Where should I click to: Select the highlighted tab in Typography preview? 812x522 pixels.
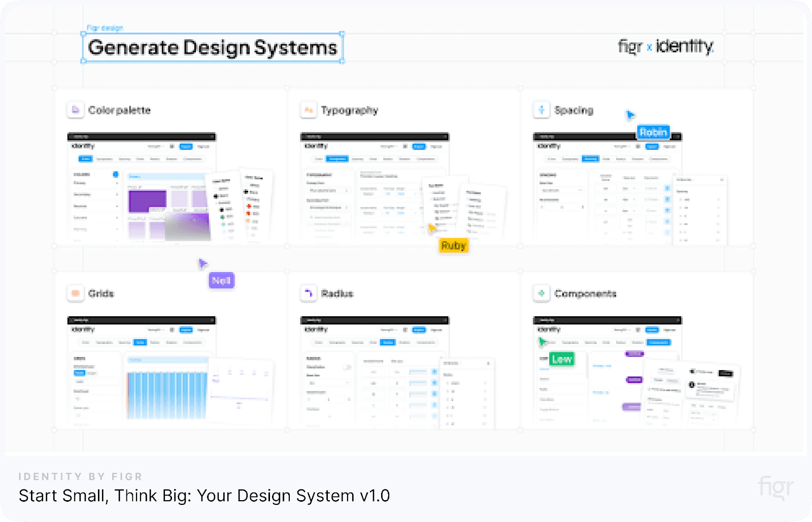click(x=337, y=159)
